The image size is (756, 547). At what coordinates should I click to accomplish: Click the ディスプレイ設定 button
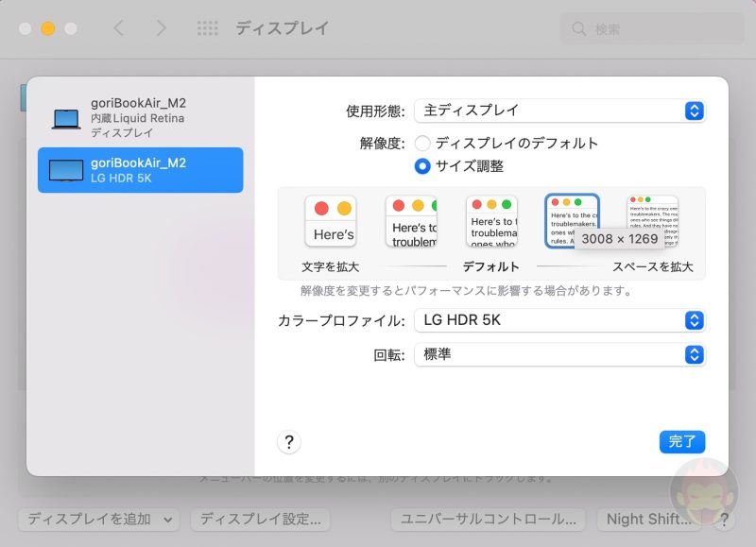pos(260,519)
